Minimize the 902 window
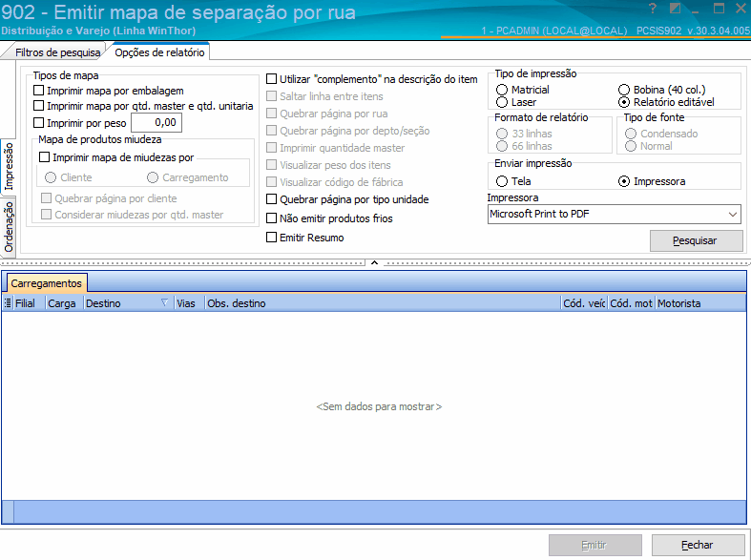The width and height of the screenshot is (751, 560). tap(697, 10)
